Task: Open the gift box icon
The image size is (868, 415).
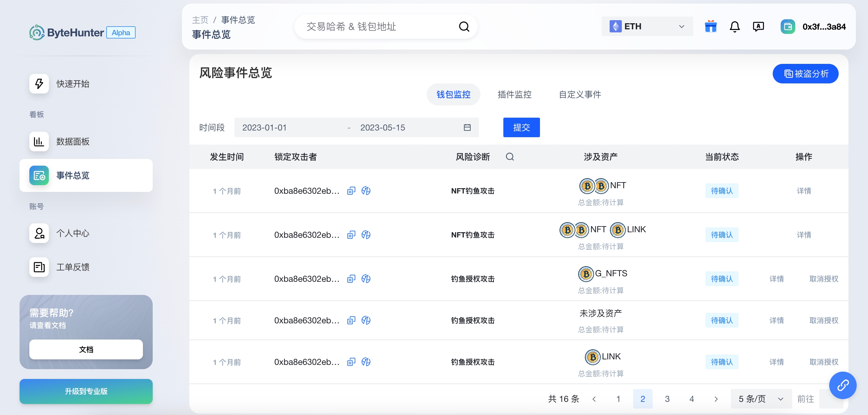Action: pyautogui.click(x=711, y=26)
